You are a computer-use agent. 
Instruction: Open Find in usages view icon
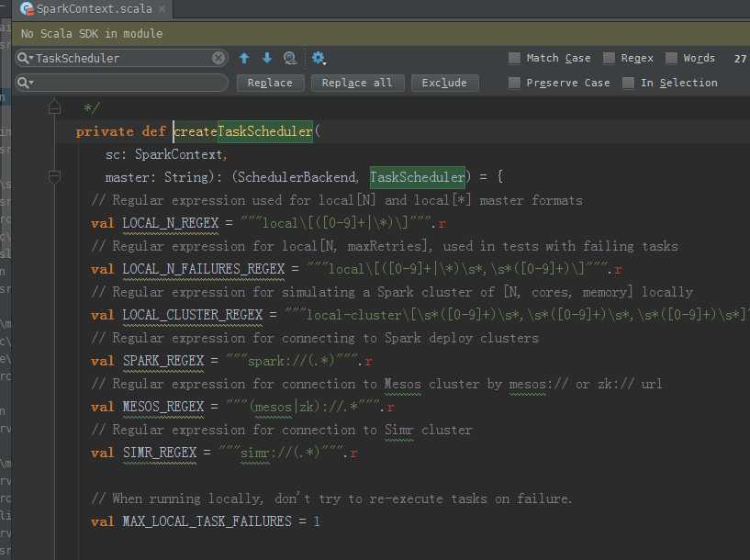290,58
